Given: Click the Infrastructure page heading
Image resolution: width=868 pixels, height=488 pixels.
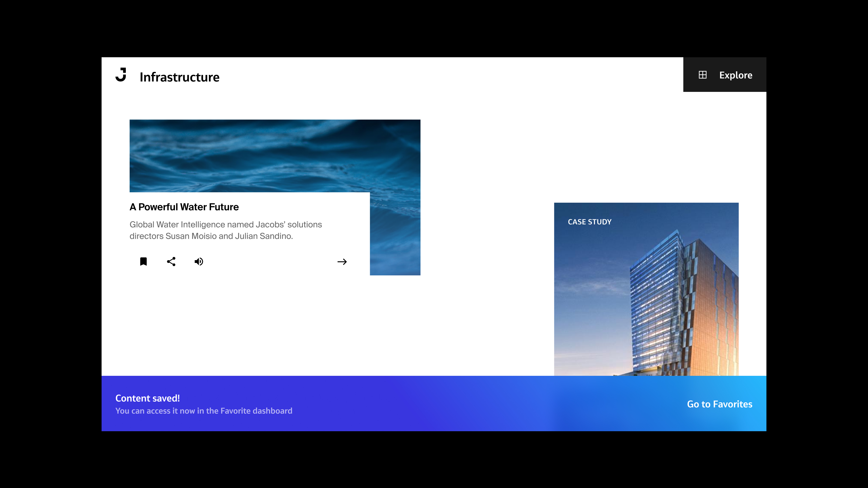Looking at the screenshot, I should point(180,77).
